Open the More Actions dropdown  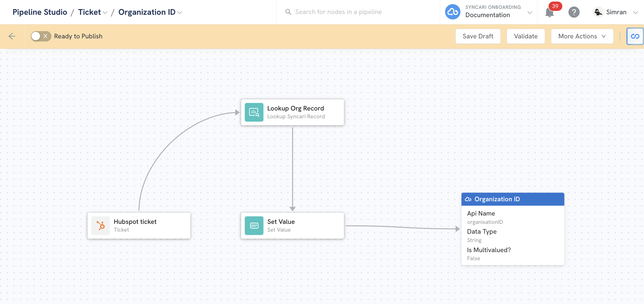(x=582, y=36)
